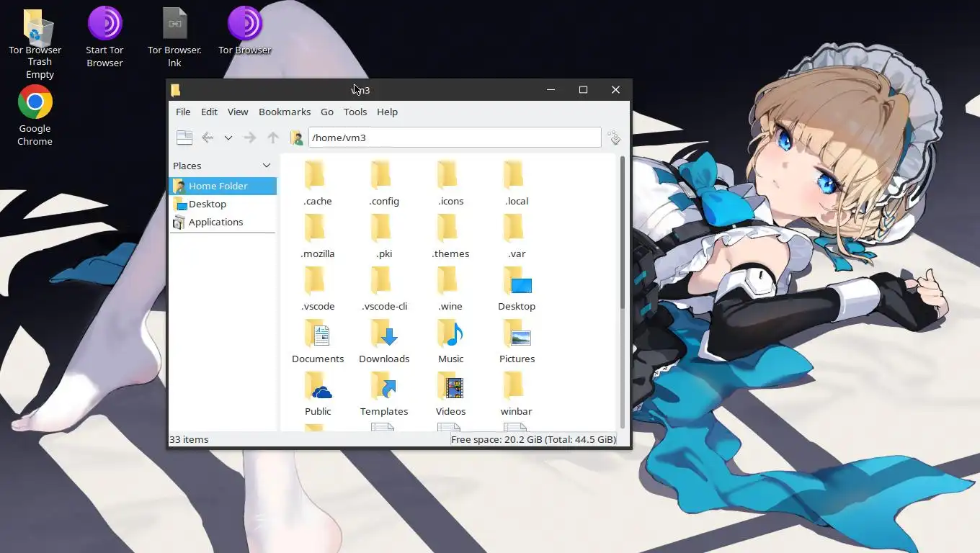Image resolution: width=980 pixels, height=553 pixels.
Task: Collapse the Places section chevron
Action: pos(266,166)
